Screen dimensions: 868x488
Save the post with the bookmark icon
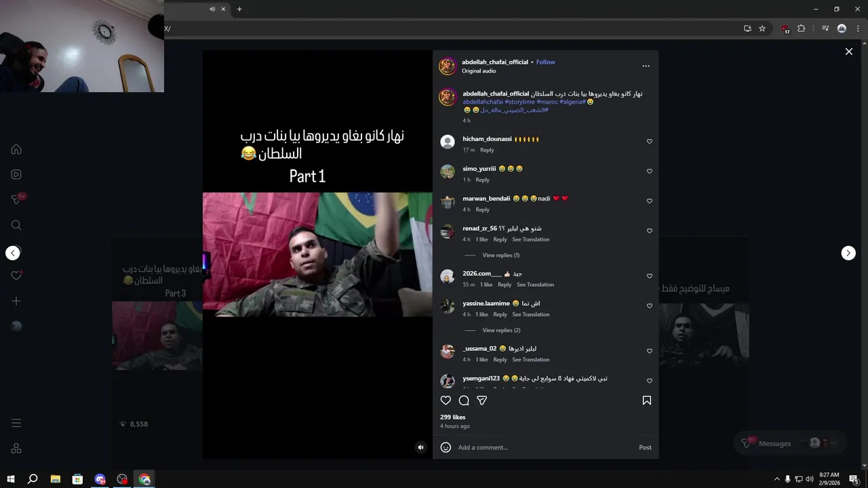point(647,401)
